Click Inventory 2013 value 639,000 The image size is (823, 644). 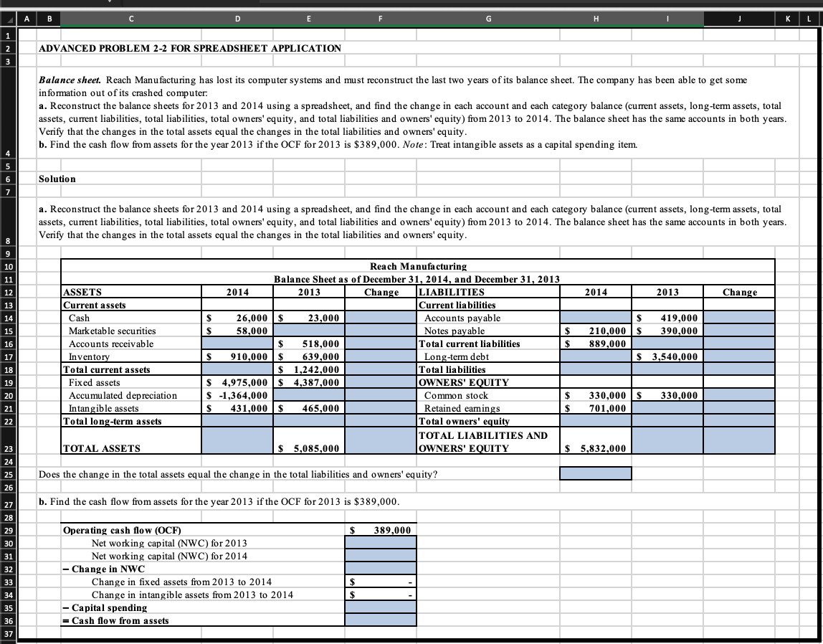point(308,357)
